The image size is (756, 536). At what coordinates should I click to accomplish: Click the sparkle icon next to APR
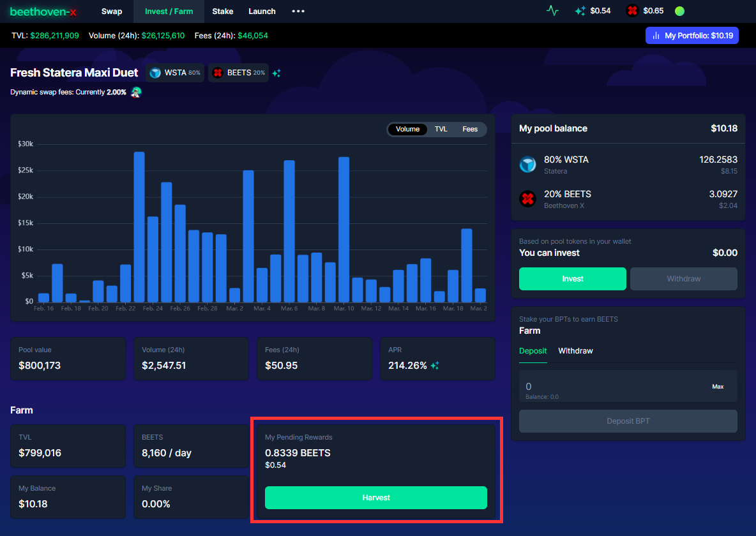click(435, 366)
